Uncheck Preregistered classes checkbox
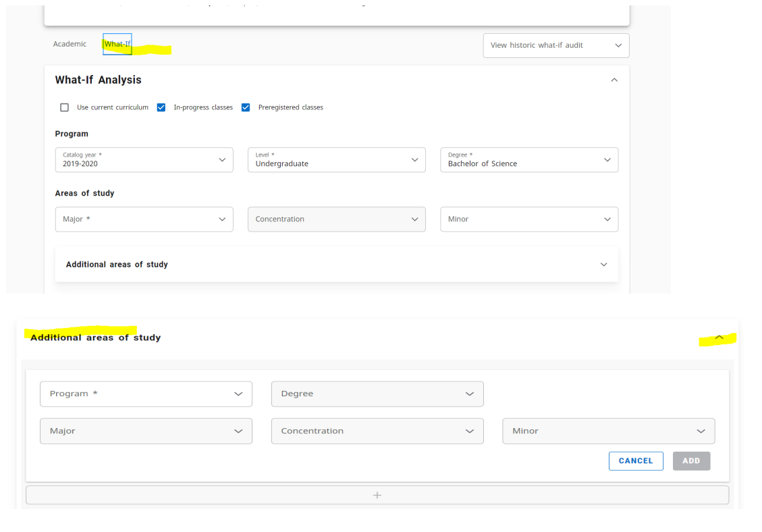 click(x=246, y=107)
